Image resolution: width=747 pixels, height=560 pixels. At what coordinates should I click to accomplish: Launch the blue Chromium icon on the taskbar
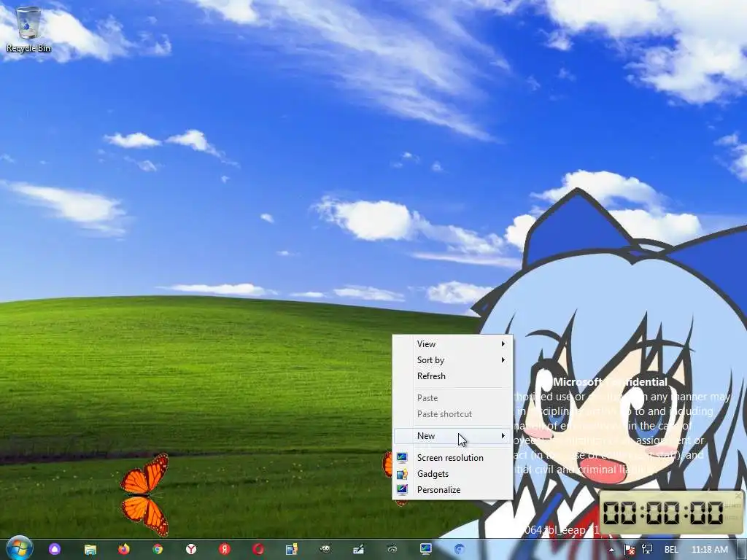[460, 550]
